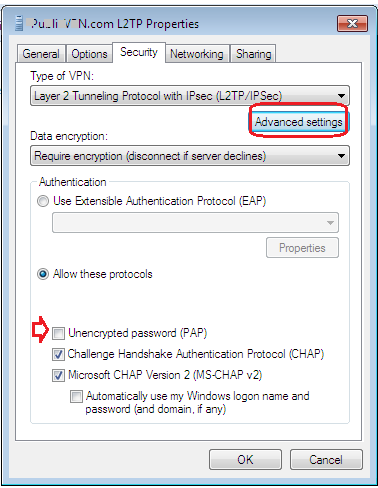The width and height of the screenshot is (378, 488).
Task: Switch to the General tab
Action: click(41, 54)
